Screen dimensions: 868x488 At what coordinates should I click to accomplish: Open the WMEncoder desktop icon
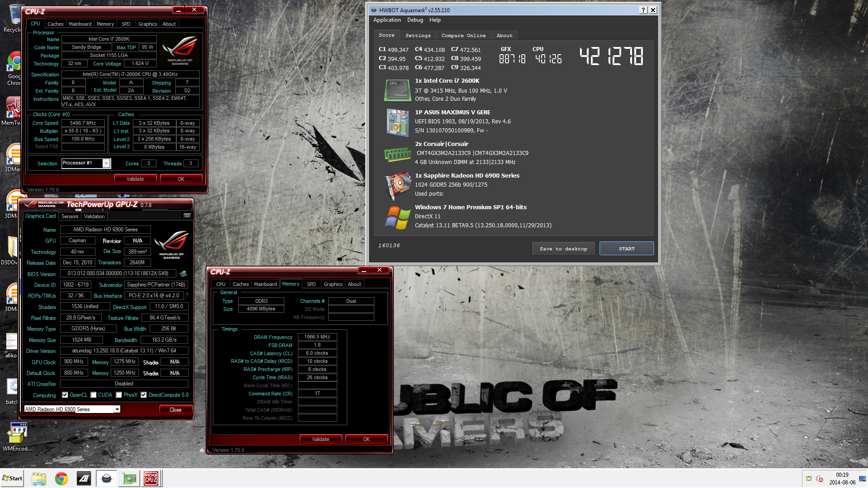pyautogui.click(x=17, y=436)
